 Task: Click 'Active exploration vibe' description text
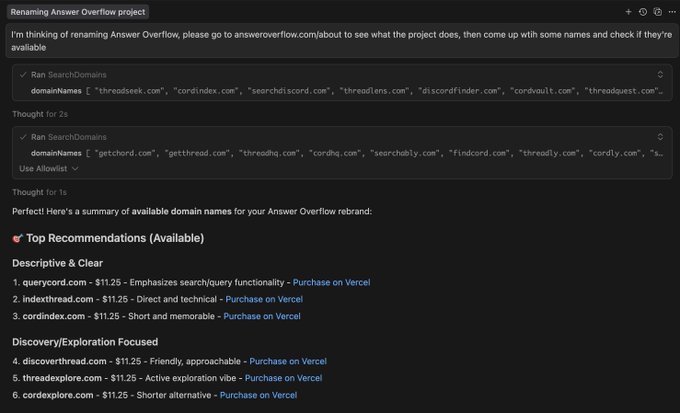(x=191, y=378)
